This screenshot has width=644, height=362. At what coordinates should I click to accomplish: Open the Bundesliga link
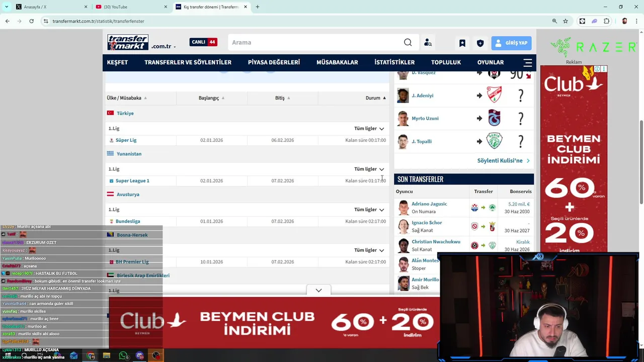128,221
